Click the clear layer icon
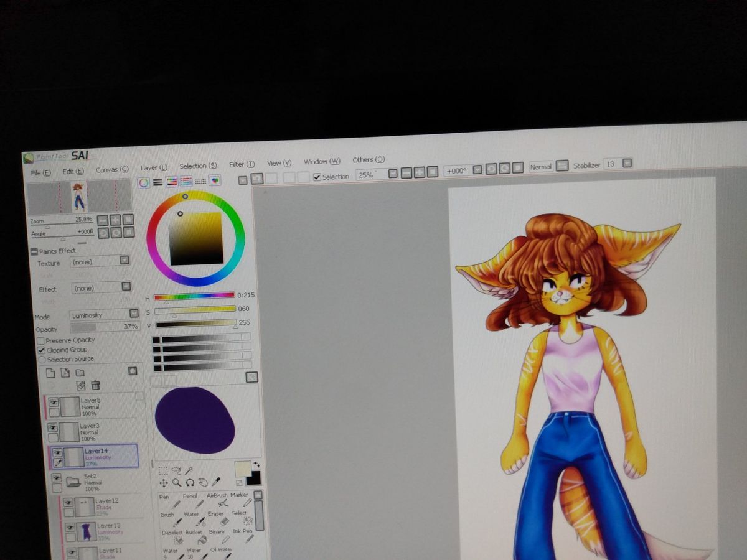Viewport: 747px width, 560px height. pyautogui.click(x=81, y=386)
